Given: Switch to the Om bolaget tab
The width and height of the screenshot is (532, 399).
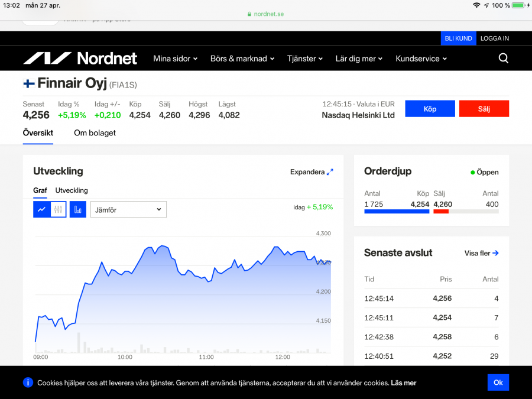Looking at the screenshot, I should coord(95,133).
